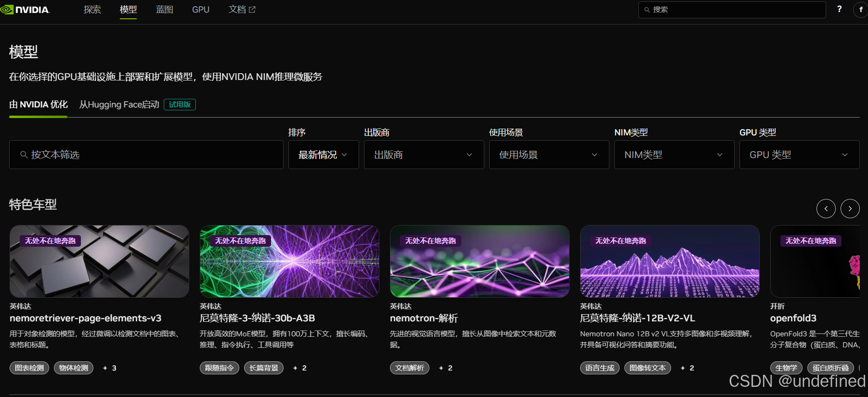Viewport: 868px width, 397px height.
Task: Show the +2 extra tags on 12B-V2-VL card
Action: click(x=687, y=368)
